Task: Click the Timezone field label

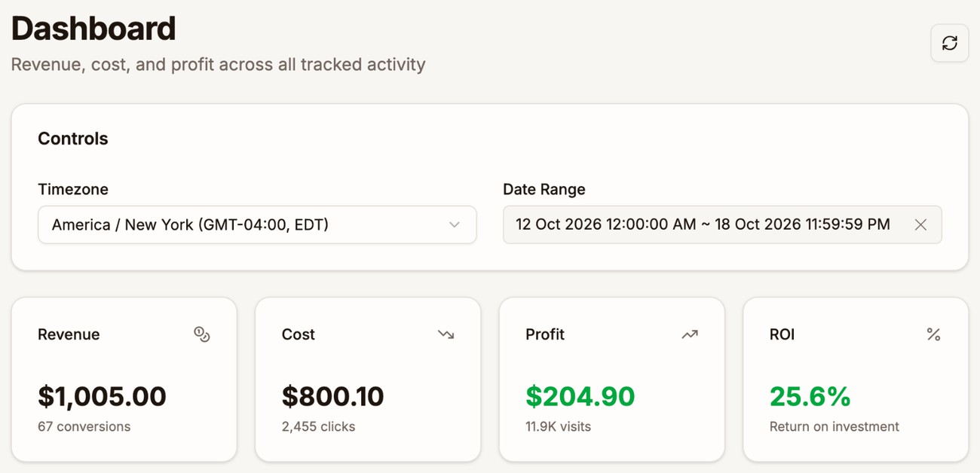Action: [73, 189]
